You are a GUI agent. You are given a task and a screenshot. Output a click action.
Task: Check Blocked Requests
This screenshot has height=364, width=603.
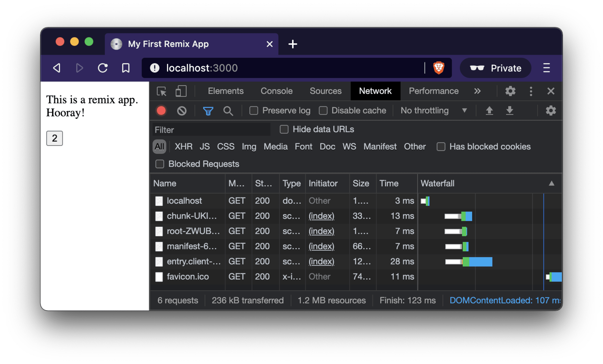pos(160,164)
